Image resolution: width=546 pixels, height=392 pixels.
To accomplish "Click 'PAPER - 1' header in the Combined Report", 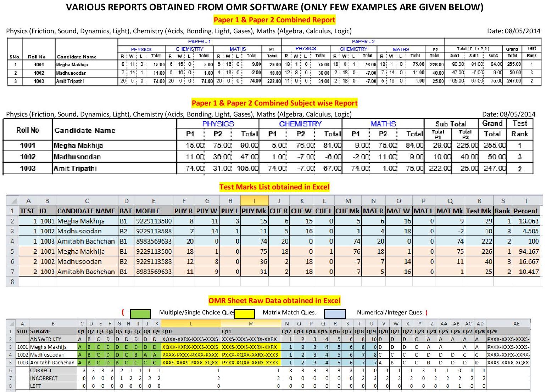I will pos(199,41).
